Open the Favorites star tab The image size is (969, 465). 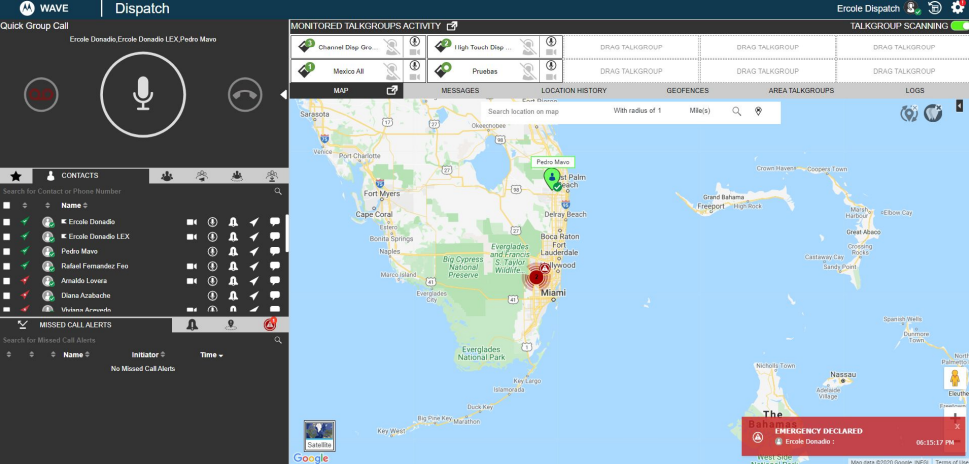click(x=16, y=176)
